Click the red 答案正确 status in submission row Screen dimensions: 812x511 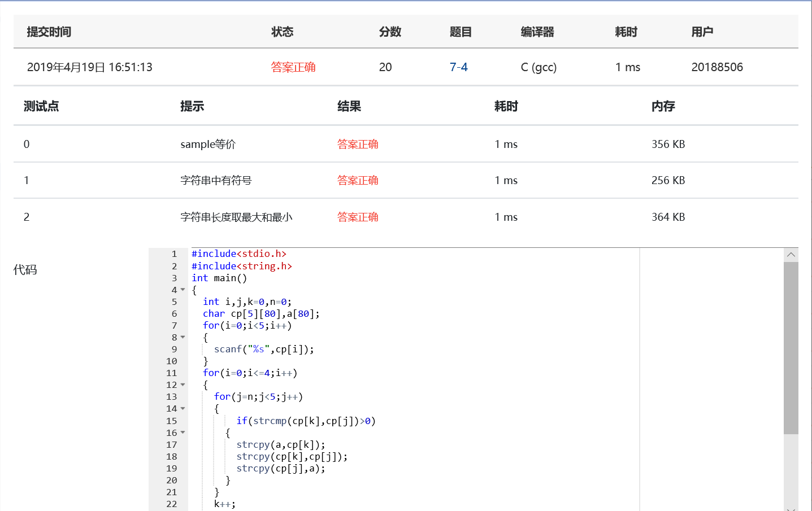click(293, 67)
